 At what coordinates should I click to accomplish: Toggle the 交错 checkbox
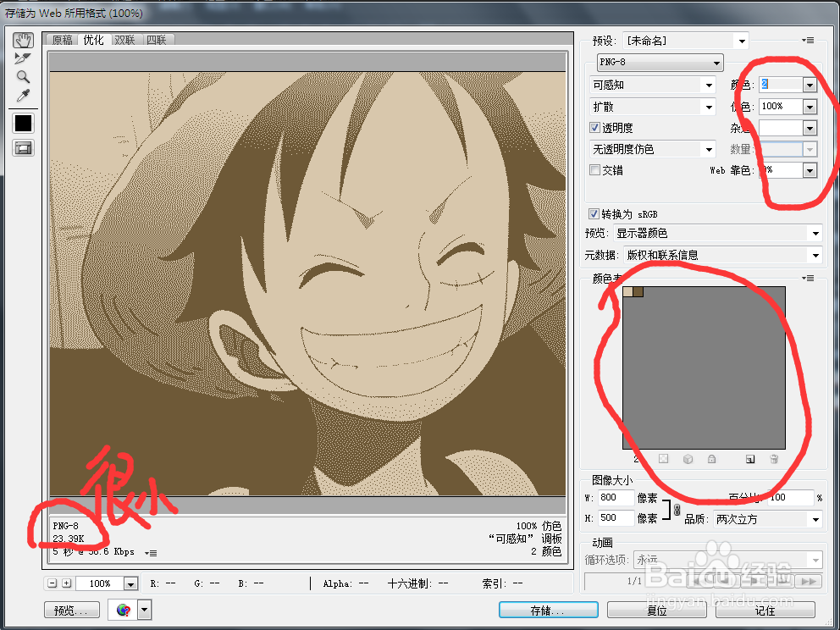[594, 170]
